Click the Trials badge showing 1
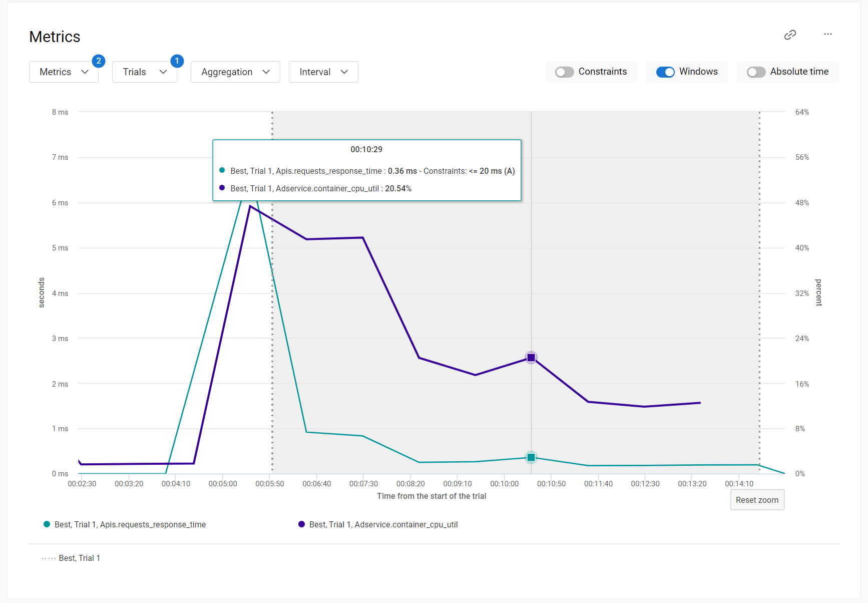Image resolution: width=868 pixels, height=603 pixels. pyautogui.click(x=177, y=61)
